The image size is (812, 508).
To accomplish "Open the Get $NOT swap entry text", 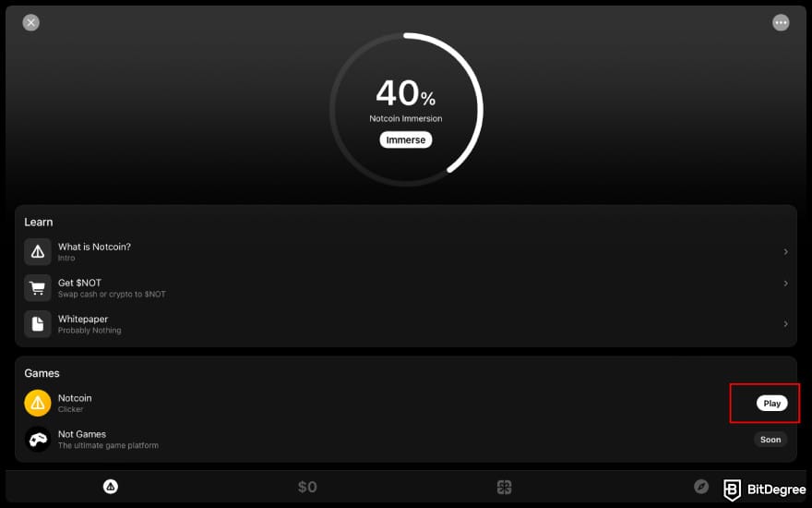I will 112,287.
